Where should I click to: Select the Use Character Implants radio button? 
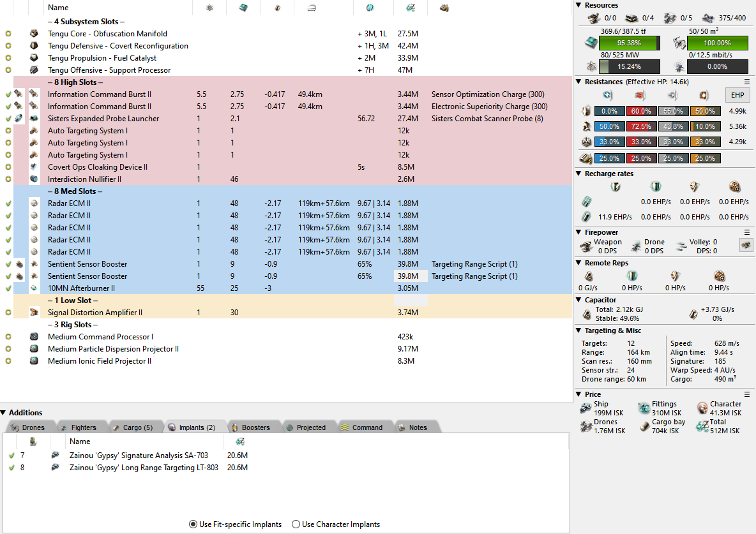[x=296, y=524]
